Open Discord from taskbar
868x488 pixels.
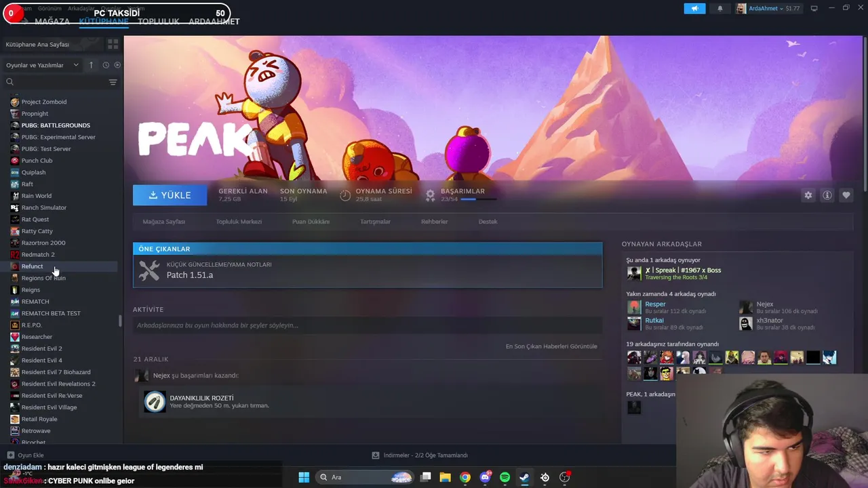(485, 477)
